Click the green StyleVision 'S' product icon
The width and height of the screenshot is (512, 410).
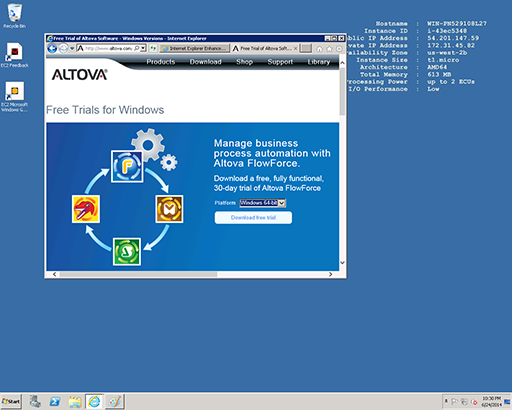click(127, 252)
